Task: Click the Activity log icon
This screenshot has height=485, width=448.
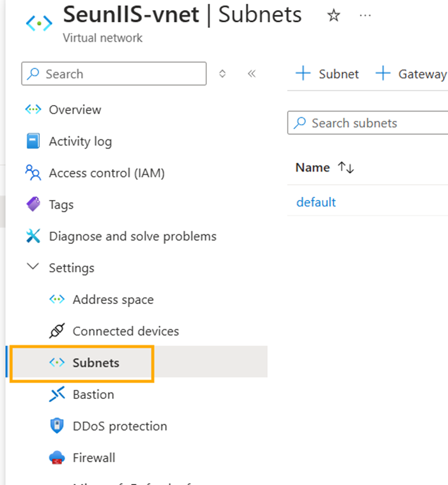Action: pyautogui.click(x=33, y=141)
